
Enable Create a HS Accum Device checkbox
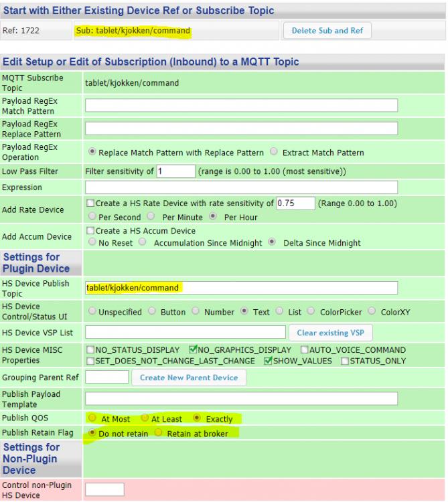point(90,231)
